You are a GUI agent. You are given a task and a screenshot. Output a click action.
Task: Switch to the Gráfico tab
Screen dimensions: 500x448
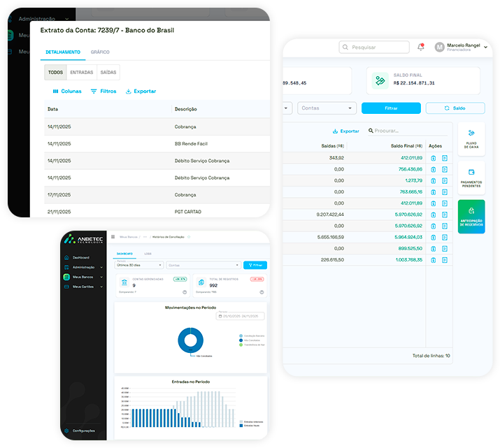point(100,52)
